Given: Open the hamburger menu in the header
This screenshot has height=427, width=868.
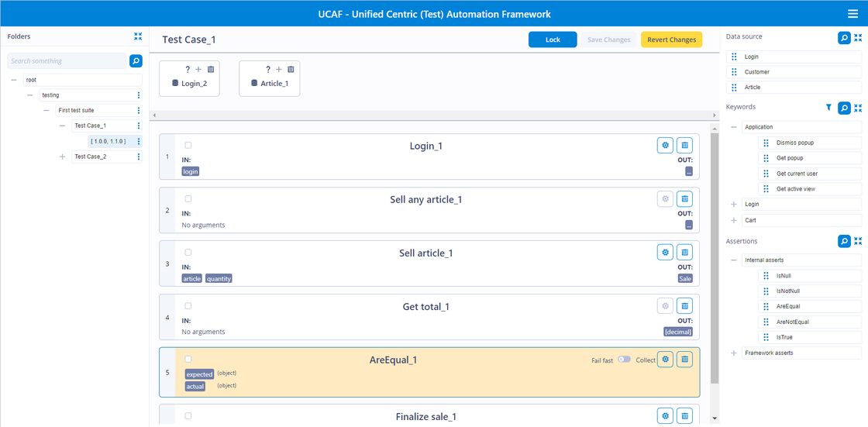Looking at the screenshot, I should click(852, 14).
